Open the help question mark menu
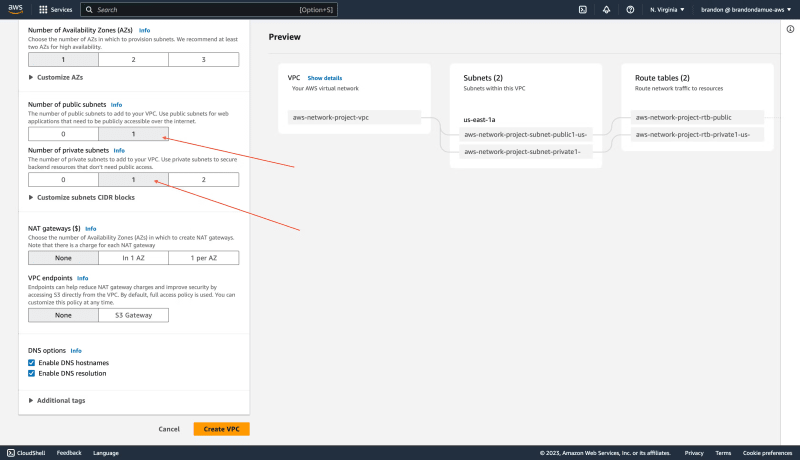800x460 pixels. (x=630, y=10)
